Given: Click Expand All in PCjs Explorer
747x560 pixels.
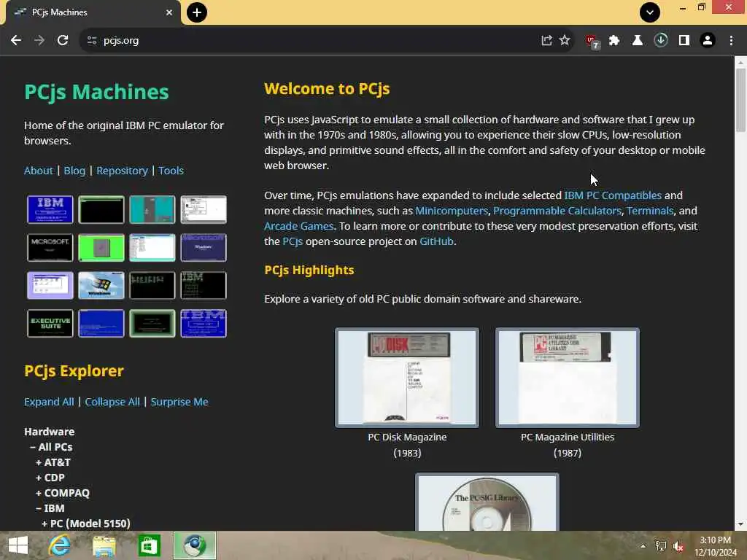Looking at the screenshot, I should pos(49,402).
